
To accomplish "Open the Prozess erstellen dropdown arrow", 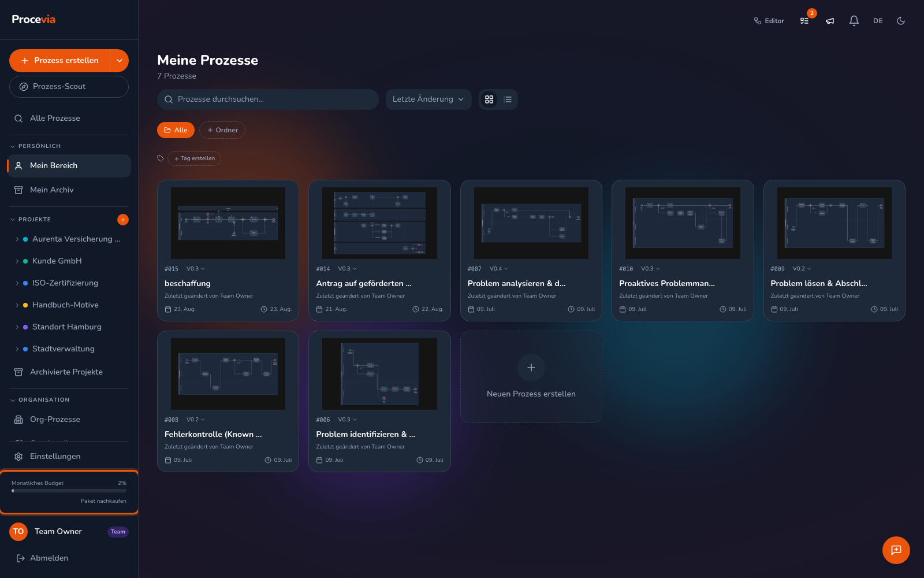I will tap(120, 61).
